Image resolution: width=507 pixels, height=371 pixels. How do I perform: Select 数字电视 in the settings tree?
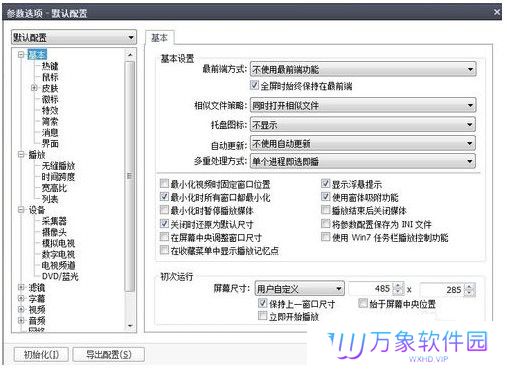pos(58,254)
